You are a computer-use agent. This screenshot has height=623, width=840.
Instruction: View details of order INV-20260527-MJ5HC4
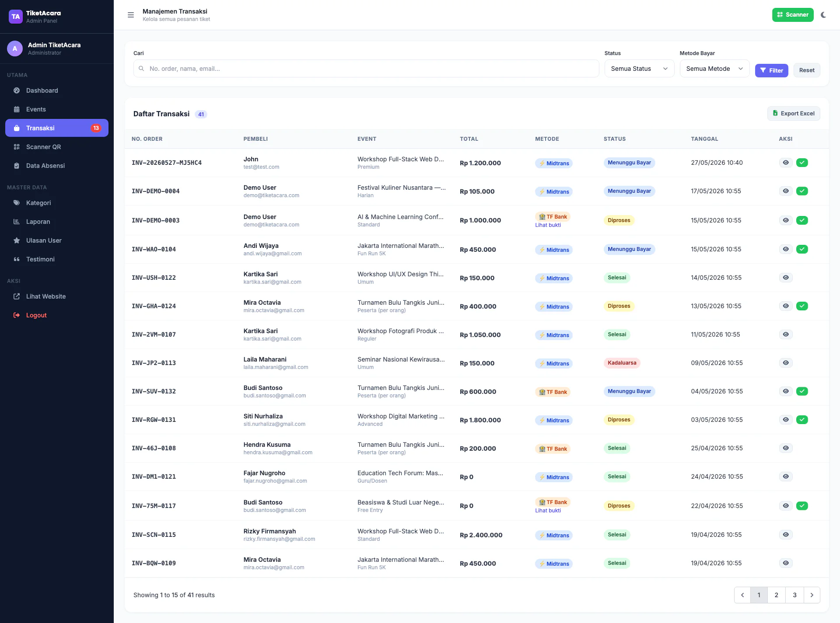pyautogui.click(x=786, y=163)
